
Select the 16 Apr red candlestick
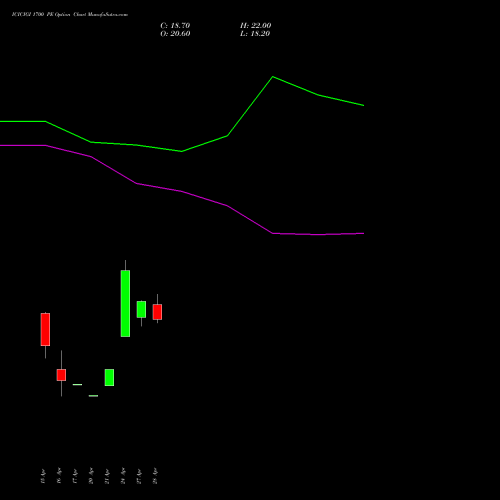click(61, 375)
